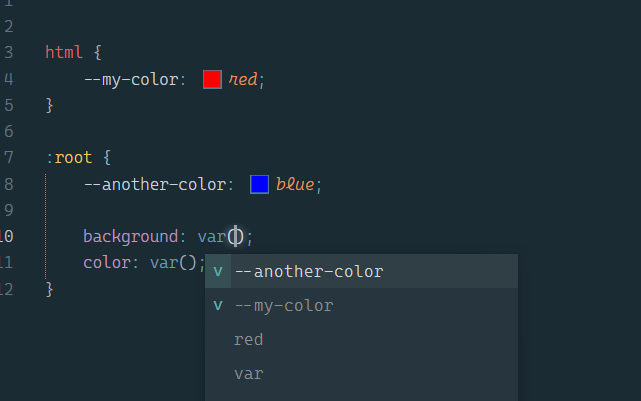The image size is (641, 401).
Task: Click the italic red value text
Action: click(244, 80)
